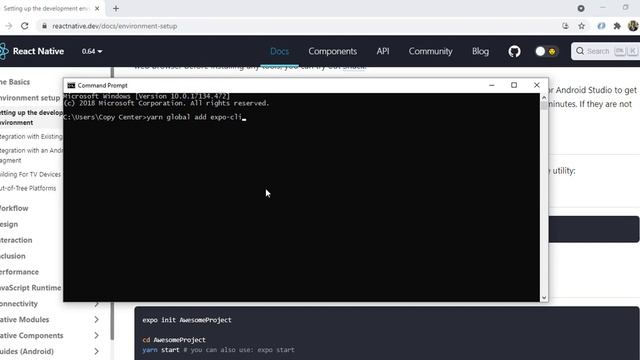Expand Native Modules category chevron
The image size is (640, 360).
click(x=96, y=320)
